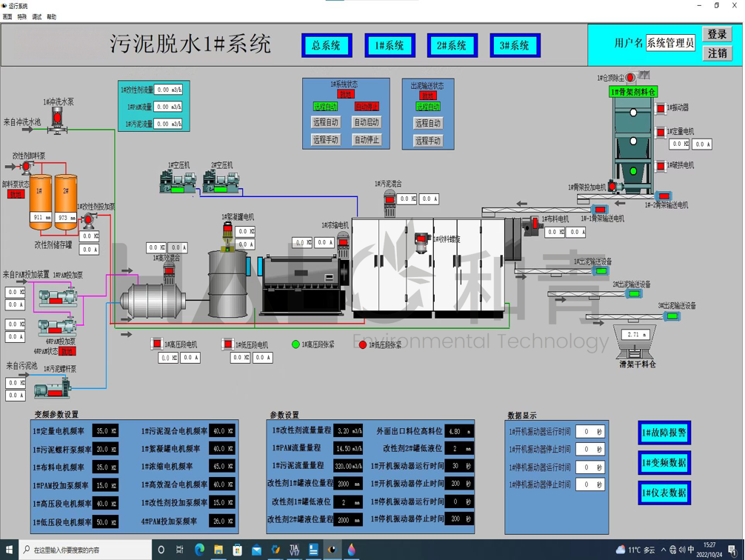The height and width of the screenshot is (560, 745).
Task: Select the 1#絮凝罐电机 motor icon
Action: [228, 231]
